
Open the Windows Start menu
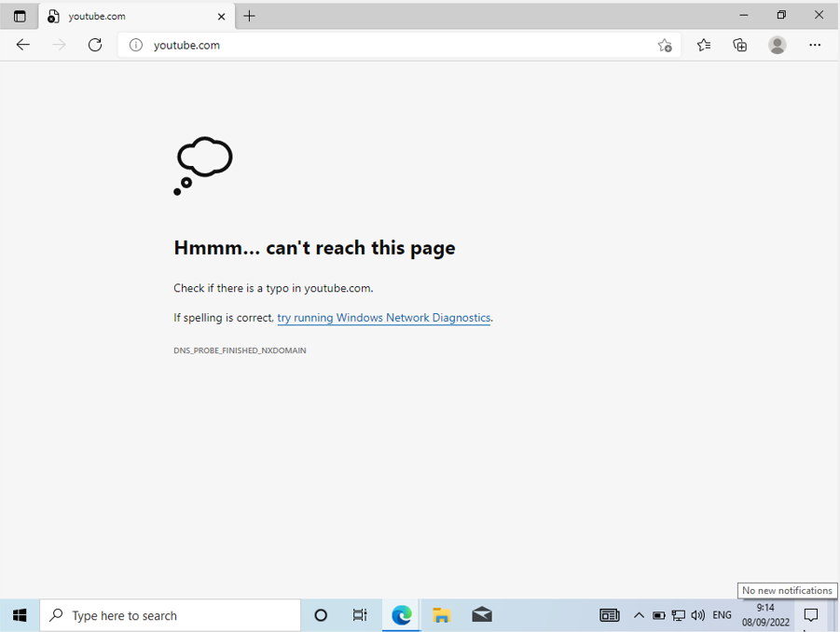tap(20, 615)
